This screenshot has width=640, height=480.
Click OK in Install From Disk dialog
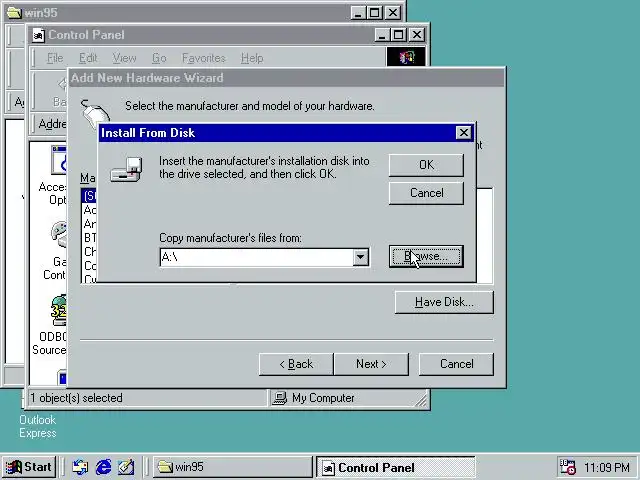coord(426,165)
